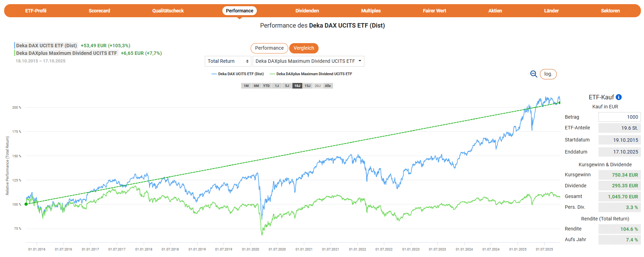Open the Total Return dropdown
This screenshot has width=644, height=257.
pos(228,61)
